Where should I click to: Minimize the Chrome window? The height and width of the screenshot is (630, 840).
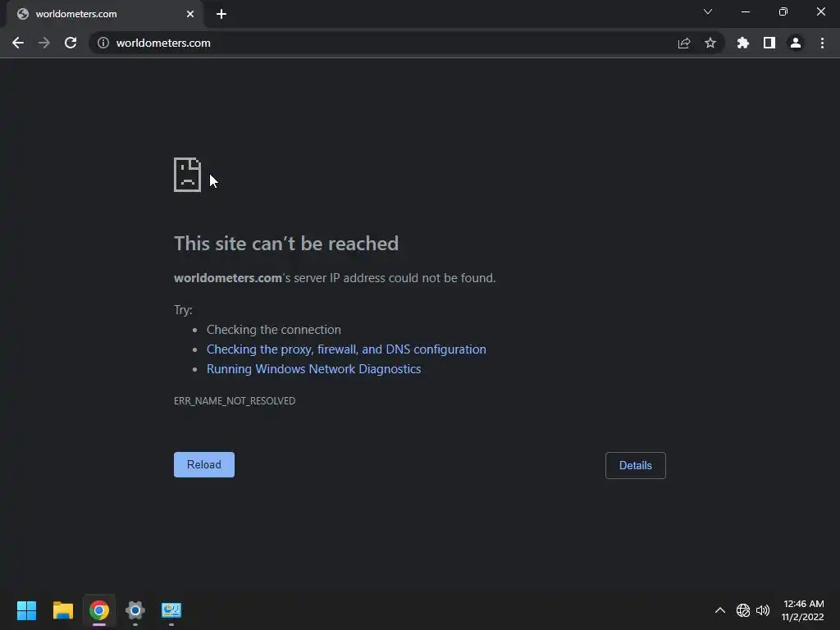(745, 11)
